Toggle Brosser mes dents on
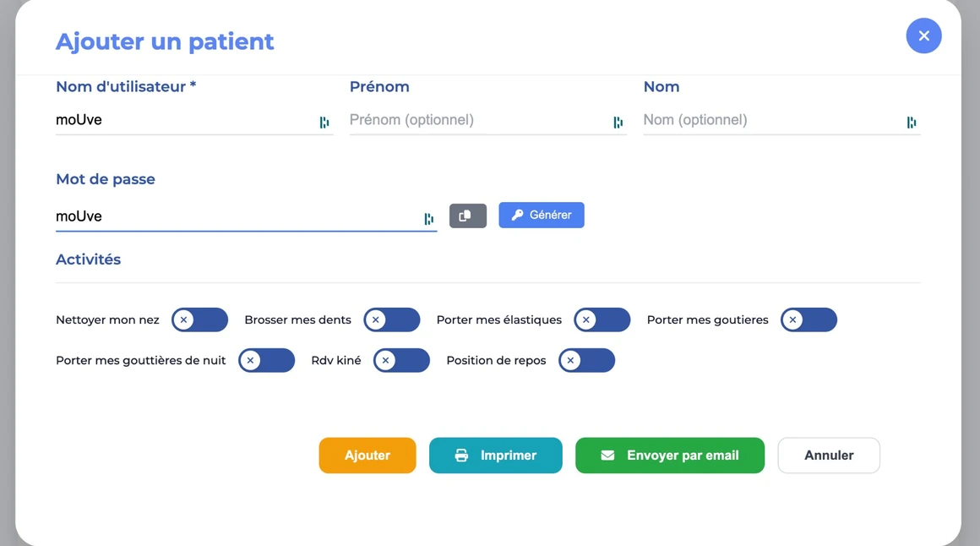This screenshot has height=546, width=980. 392,320
